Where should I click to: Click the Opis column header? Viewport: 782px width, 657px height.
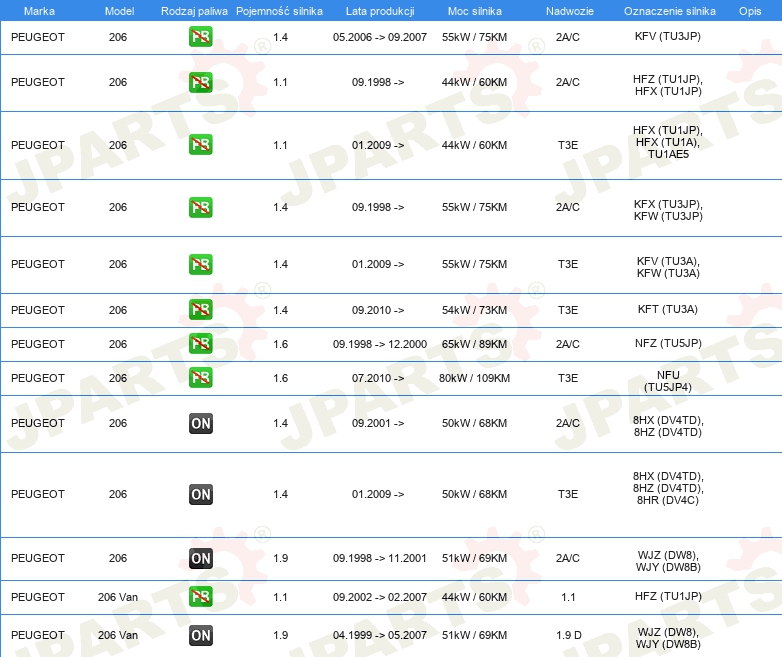click(x=750, y=11)
